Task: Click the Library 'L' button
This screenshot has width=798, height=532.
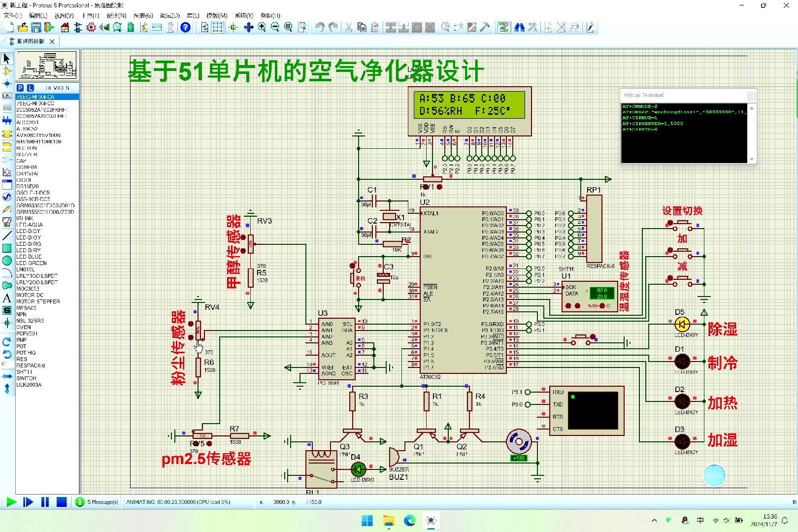Action: (31, 88)
